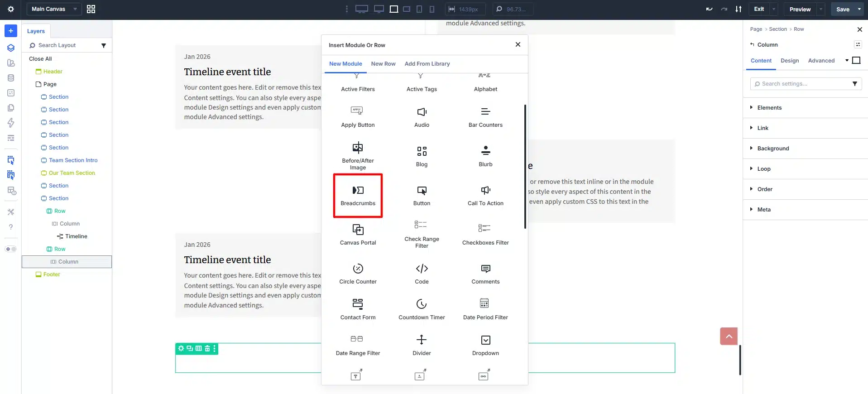The width and height of the screenshot is (868, 394).
Task: Open the Layers panel icon in sidebar
Action: point(11,48)
